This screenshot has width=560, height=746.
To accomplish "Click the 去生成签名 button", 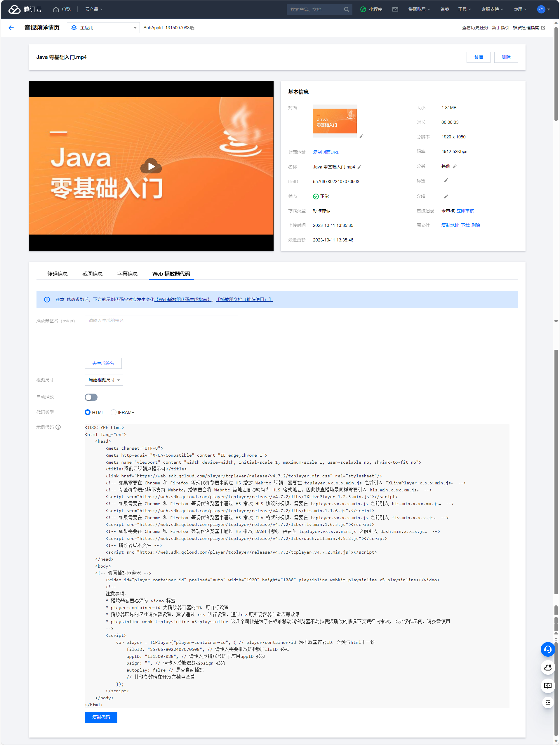I will [x=103, y=363].
